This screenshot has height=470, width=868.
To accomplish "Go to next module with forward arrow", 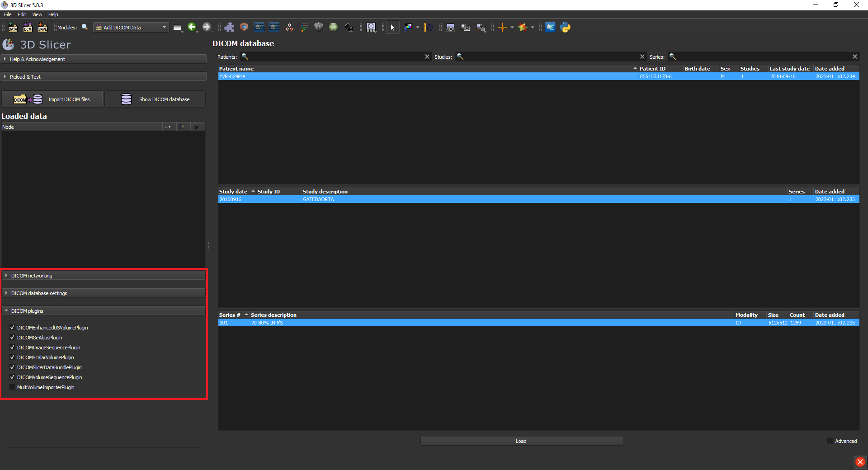I will click(207, 27).
